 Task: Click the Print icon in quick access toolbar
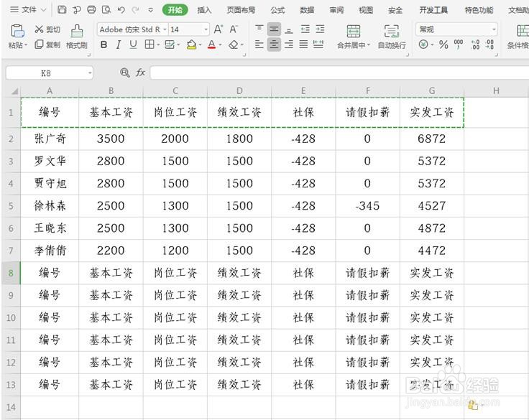[91, 10]
